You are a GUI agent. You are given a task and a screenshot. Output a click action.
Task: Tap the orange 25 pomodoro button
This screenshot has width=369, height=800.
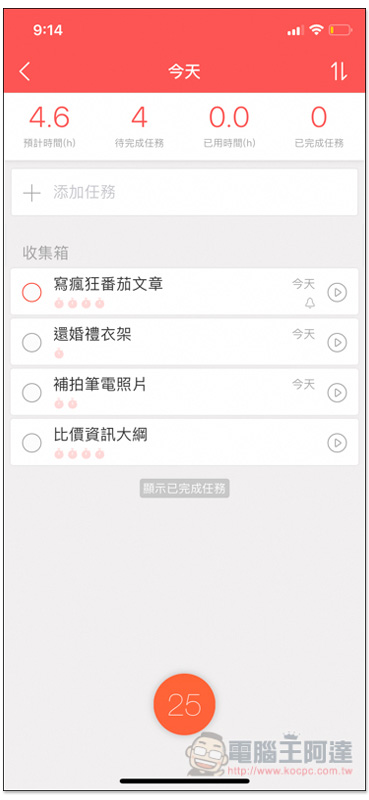(184, 705)
